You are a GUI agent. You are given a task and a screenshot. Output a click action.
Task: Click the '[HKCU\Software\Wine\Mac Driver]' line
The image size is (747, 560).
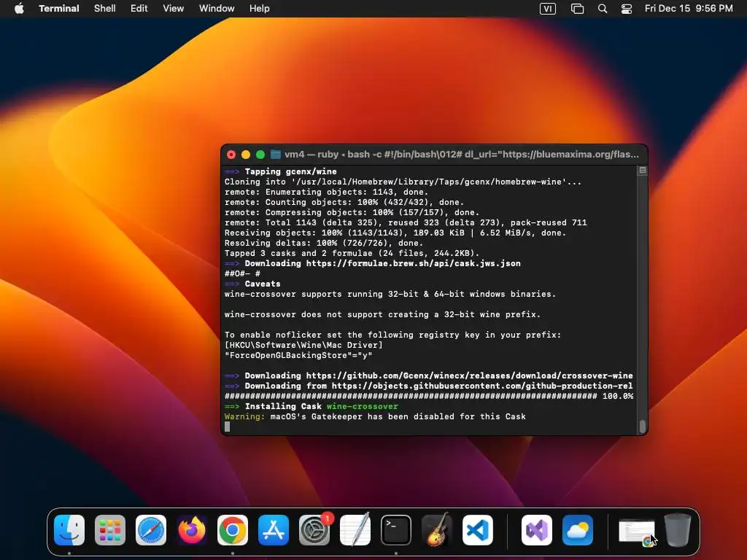303,345
